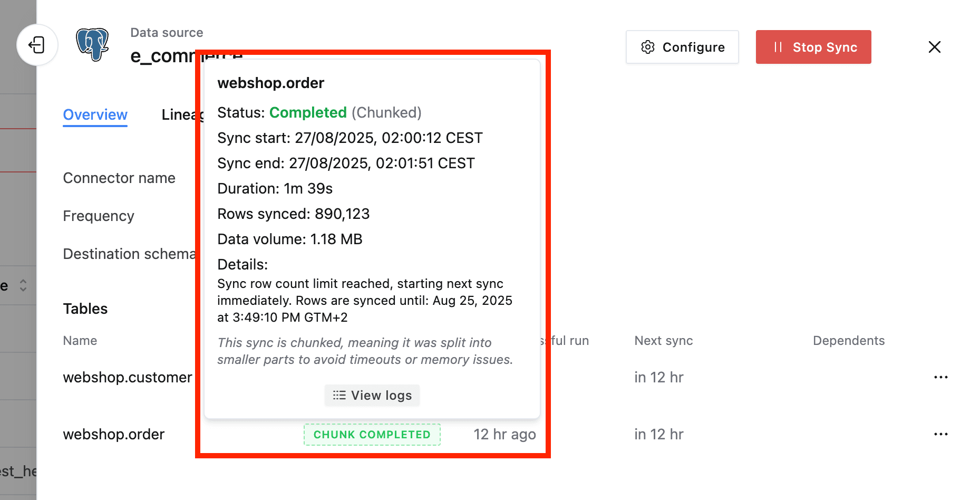Click the Name column header
The height and width of the screenshot is (500, 980).
[x=80, y=341]
